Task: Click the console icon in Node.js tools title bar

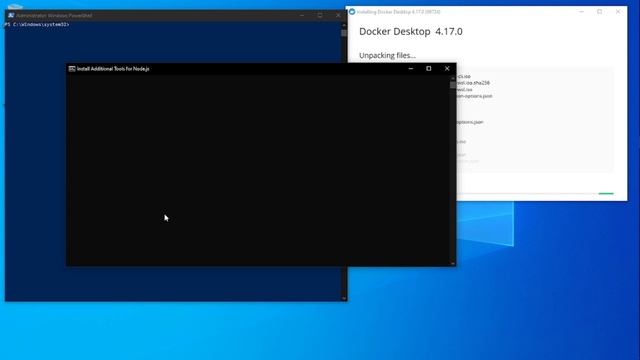Action: (x=72, y=69)
